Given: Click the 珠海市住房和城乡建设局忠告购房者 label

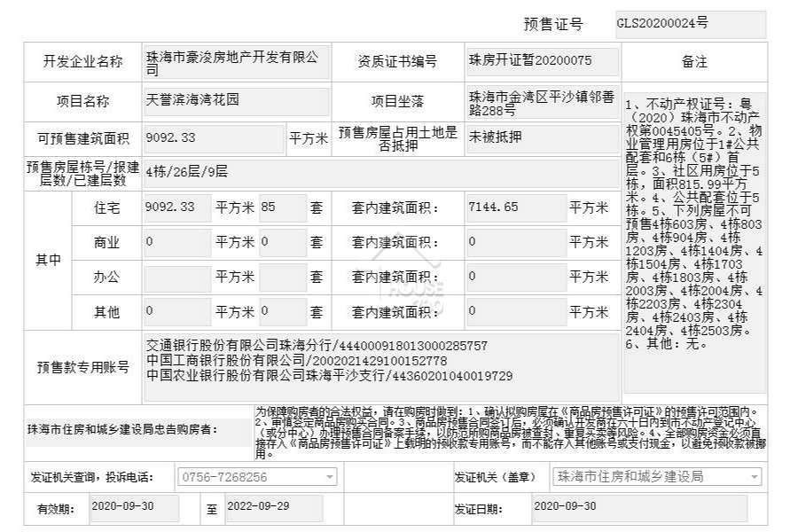Looking at the screenshot, I should coord(122,430).
